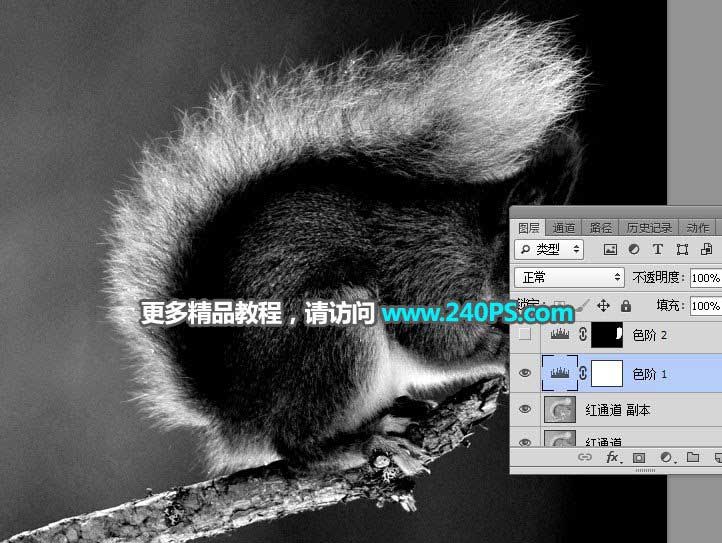Image resolution: width=722 pixels, height=543 pixels.
Task: Click the mask link icon on 色阶 1
Action: point(583,373)
